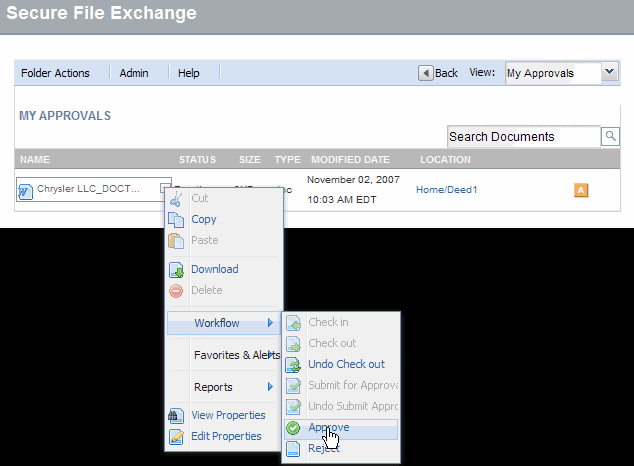Click the Reject document icon
634x466 pixels.
click(293, 449)
